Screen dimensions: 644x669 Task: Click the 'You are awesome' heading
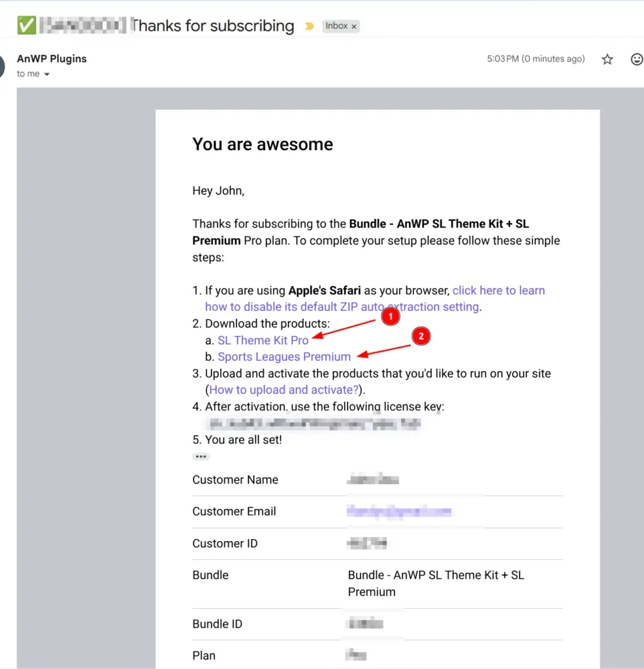click(x=263, y=144)
